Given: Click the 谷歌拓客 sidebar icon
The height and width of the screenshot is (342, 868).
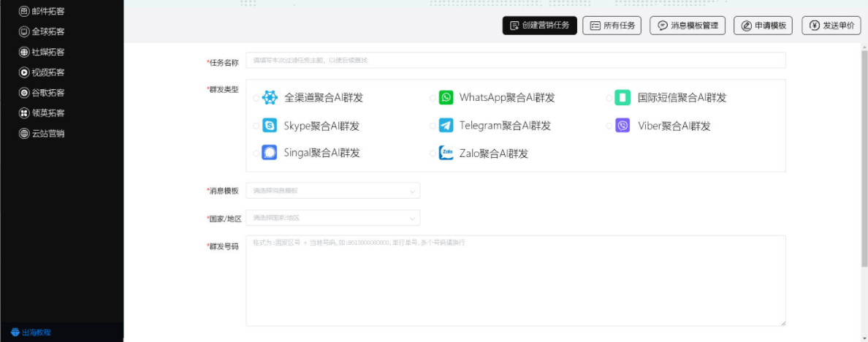Looking at the screenshot, I should (24, 92).
